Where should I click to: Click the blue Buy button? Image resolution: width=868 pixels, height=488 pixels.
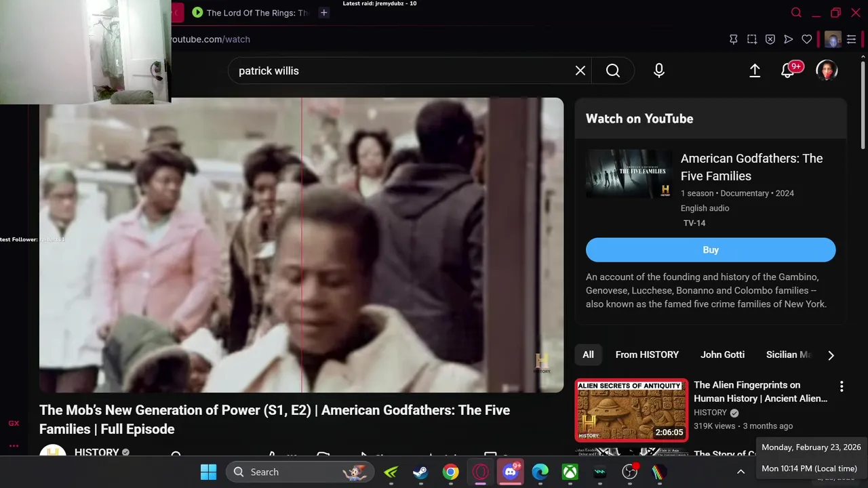(711, 249)
